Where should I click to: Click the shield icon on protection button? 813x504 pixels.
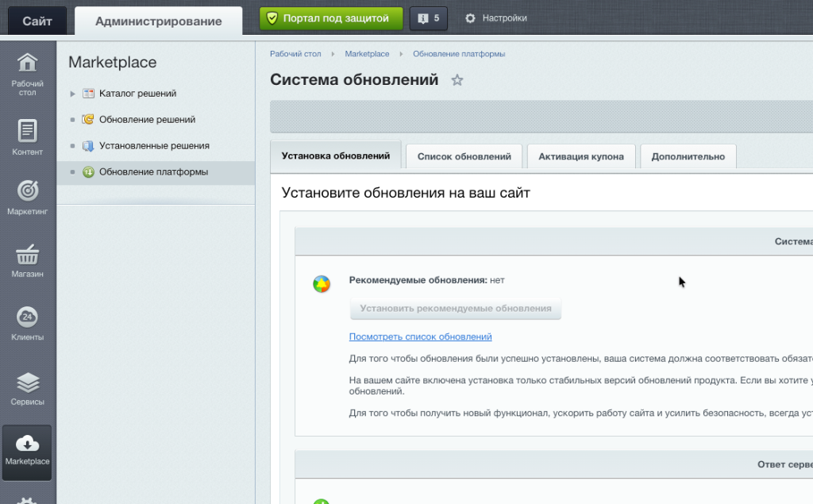pos(272,19)
